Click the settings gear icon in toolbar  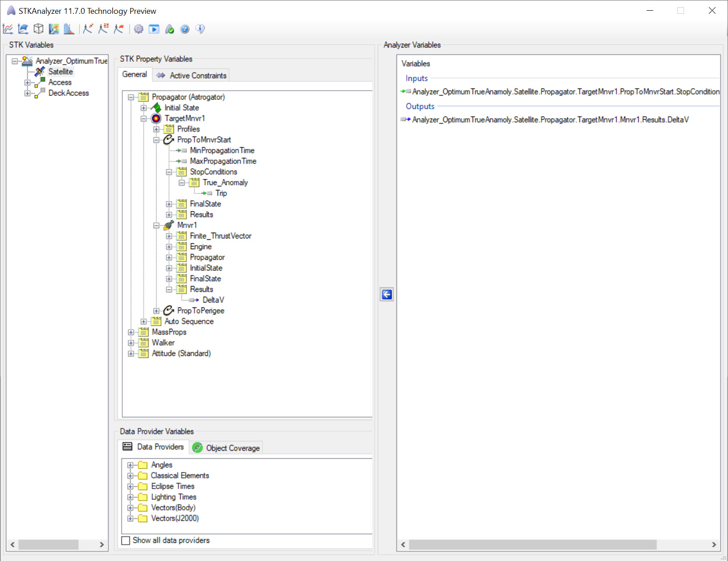pyautogui.click(x=139, y=29)
